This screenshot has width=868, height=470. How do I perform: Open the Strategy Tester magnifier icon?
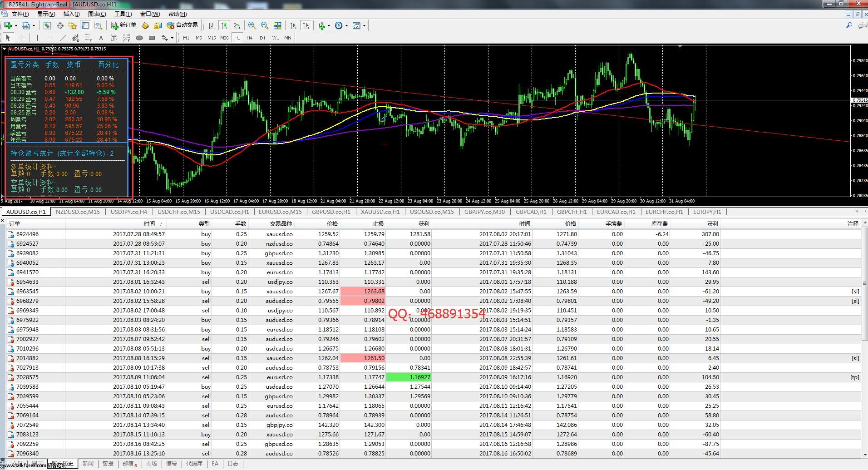coord(98,25)
